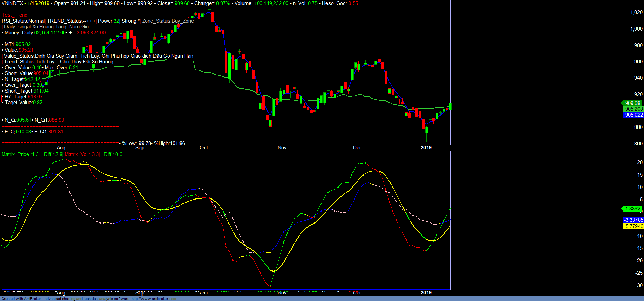Click the 1,000 level on the price axis

coord(636,29)
